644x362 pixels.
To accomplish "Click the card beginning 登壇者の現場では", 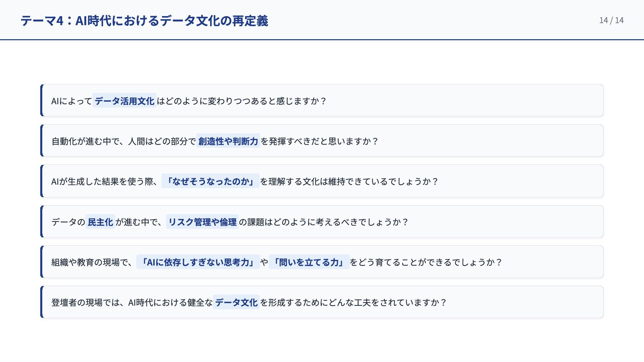I will tap(520, 302).
